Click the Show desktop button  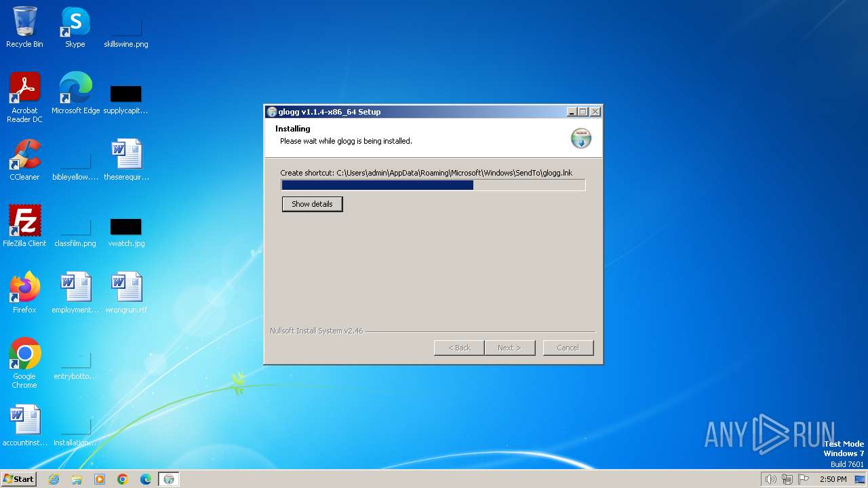click(x=860, y=479)
